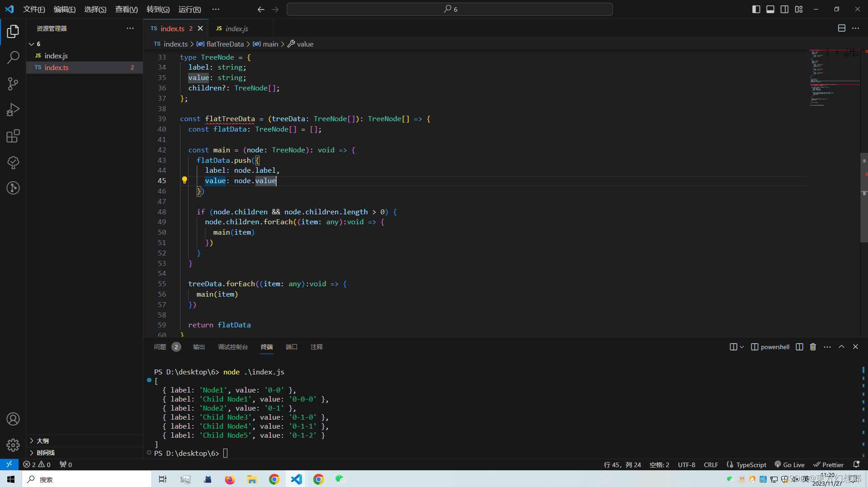
Task: Open the Extensions view
Action: 13,136
